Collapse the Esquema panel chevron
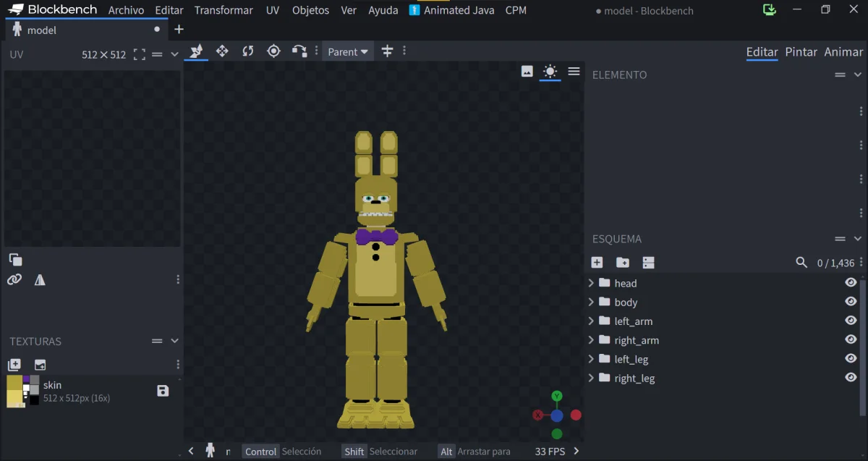The height and width of the screenshot is (461, 868). tap(858, 239)
